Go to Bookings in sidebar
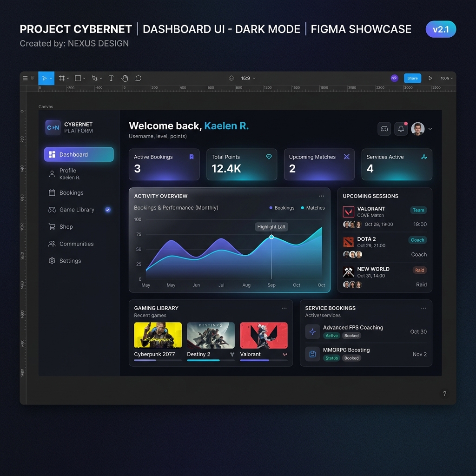Image resolution: width=476 pixels, height=476 pixels. click(79, 193)
